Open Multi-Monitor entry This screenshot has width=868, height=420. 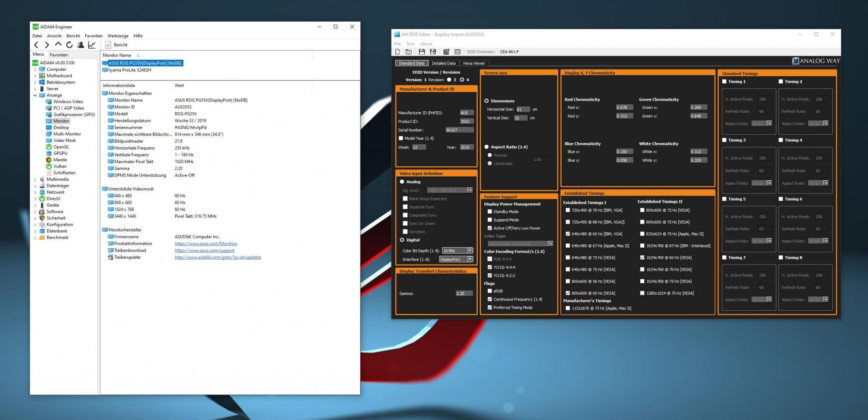point(67,134)
